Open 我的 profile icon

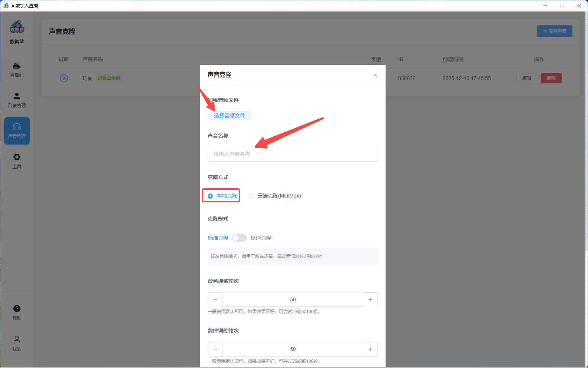pyautogui.click(x=17, y=339)
